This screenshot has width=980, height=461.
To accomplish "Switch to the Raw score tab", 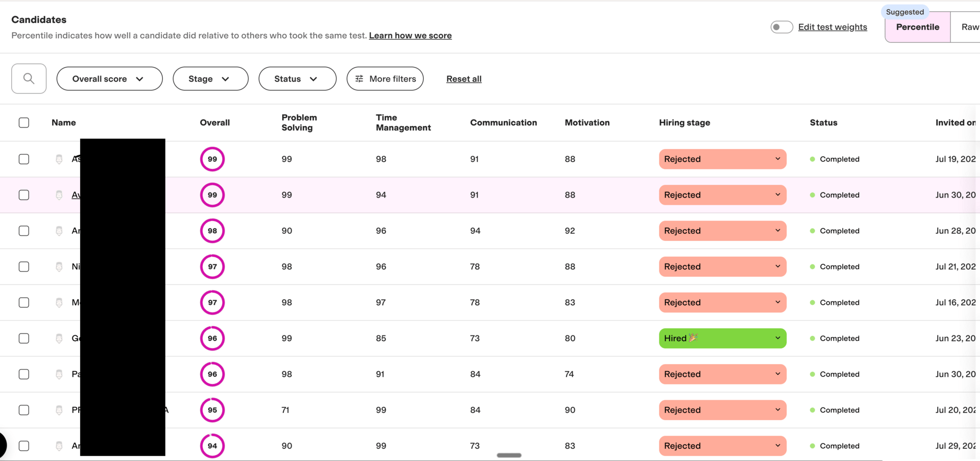I will [968, 27].
